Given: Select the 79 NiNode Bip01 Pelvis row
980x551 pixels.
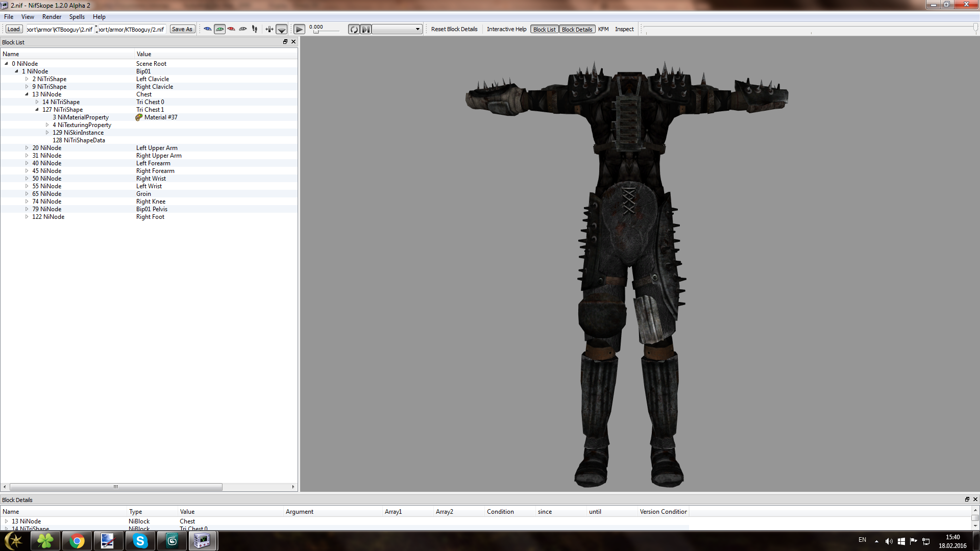Looking at the screenshot, I should pyautogui.click(x=149, y=209).
